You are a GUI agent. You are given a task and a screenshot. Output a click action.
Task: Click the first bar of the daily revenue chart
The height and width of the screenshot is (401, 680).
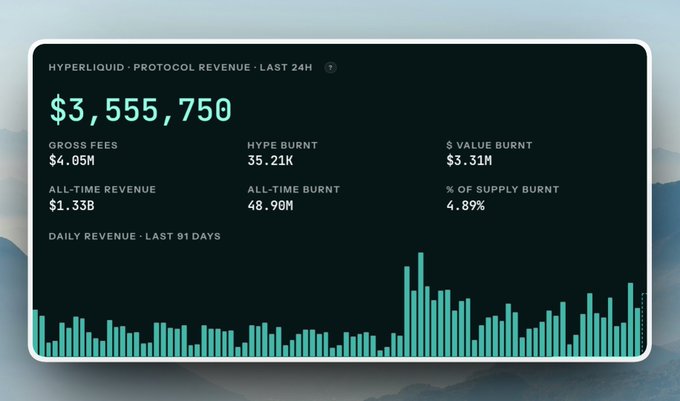(x=36, y=333)
